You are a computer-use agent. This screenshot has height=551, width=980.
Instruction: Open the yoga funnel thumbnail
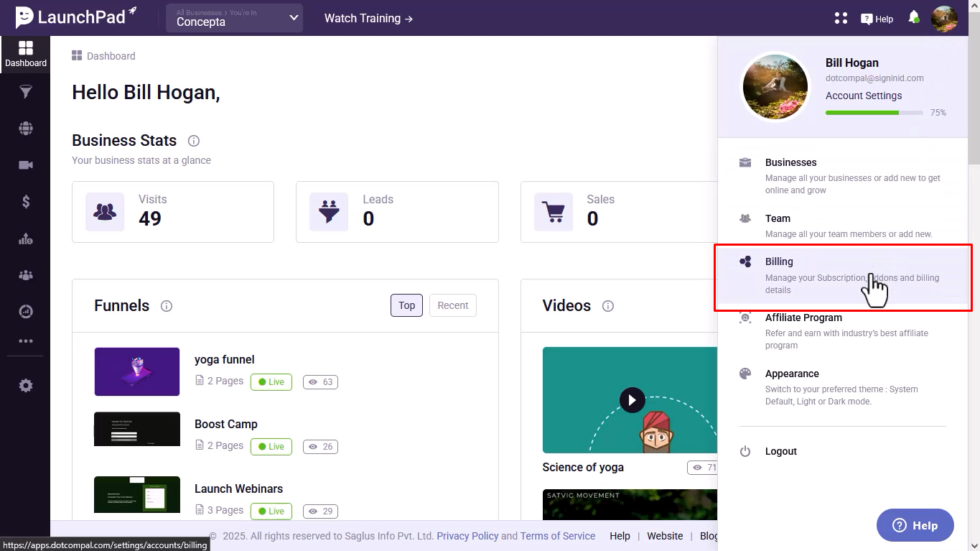tap(137, 371)
